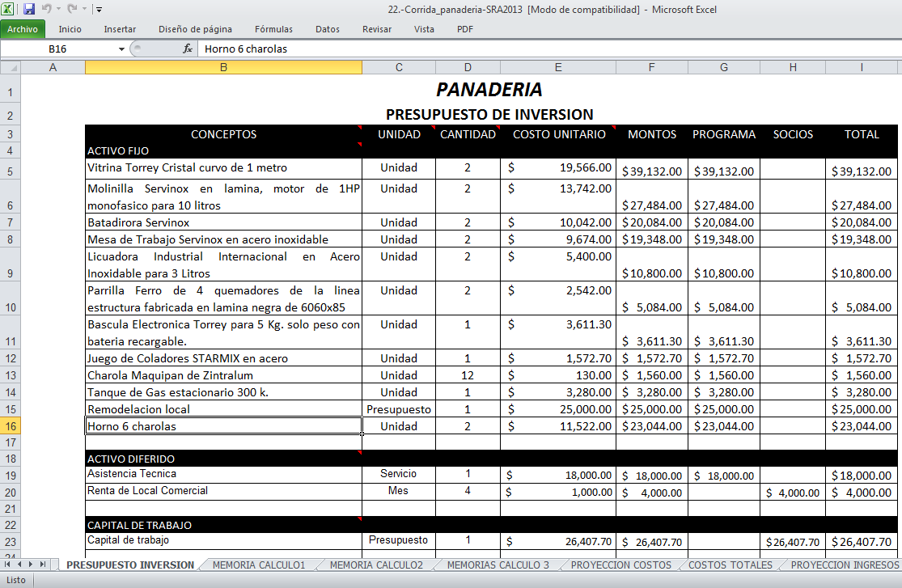Open the PDF ribbon tab
Screen dimensions: 902x588
pos(465,29)
